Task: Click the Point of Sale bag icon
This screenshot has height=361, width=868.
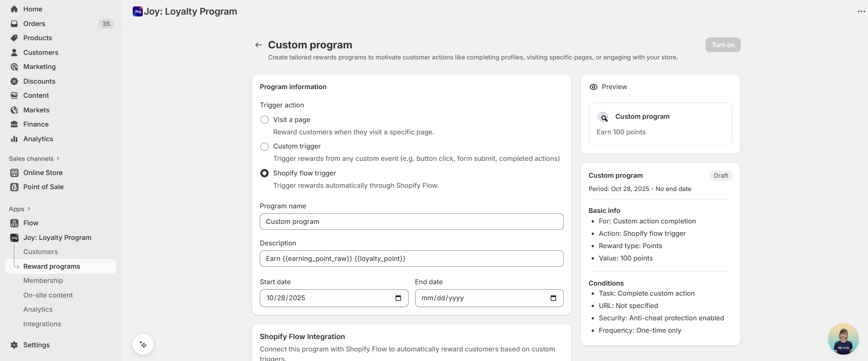Action: pos(14,187)
